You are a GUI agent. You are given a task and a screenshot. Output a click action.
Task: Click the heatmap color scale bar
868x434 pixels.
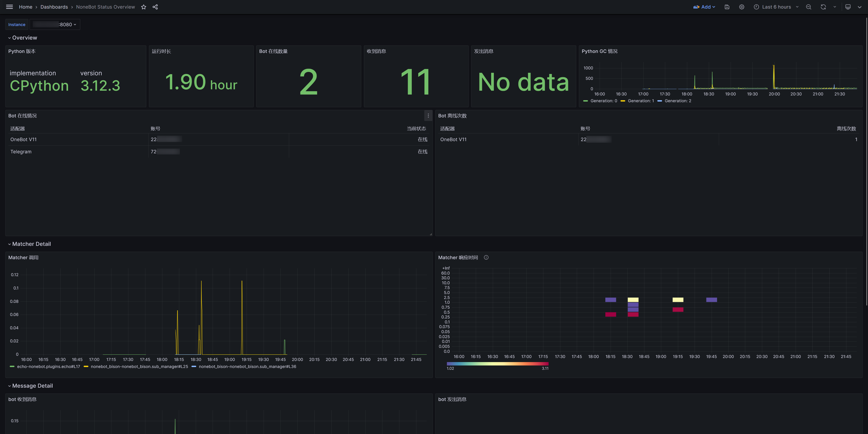coord(497,363)
